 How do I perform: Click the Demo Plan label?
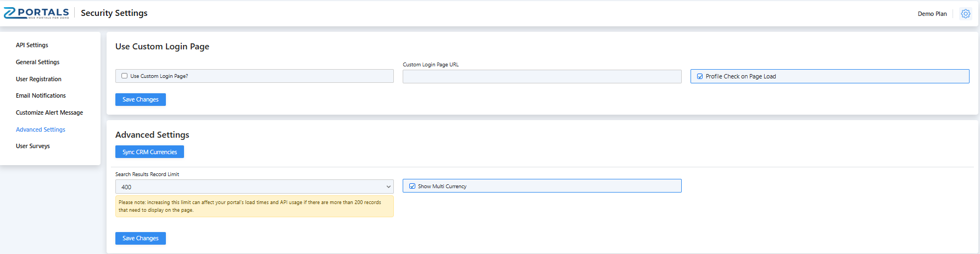[932, 14]
